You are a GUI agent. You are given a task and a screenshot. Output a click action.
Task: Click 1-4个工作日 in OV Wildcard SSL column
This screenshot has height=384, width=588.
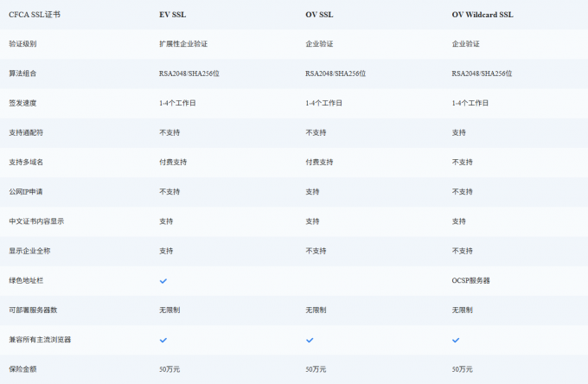tap(470, 103)
